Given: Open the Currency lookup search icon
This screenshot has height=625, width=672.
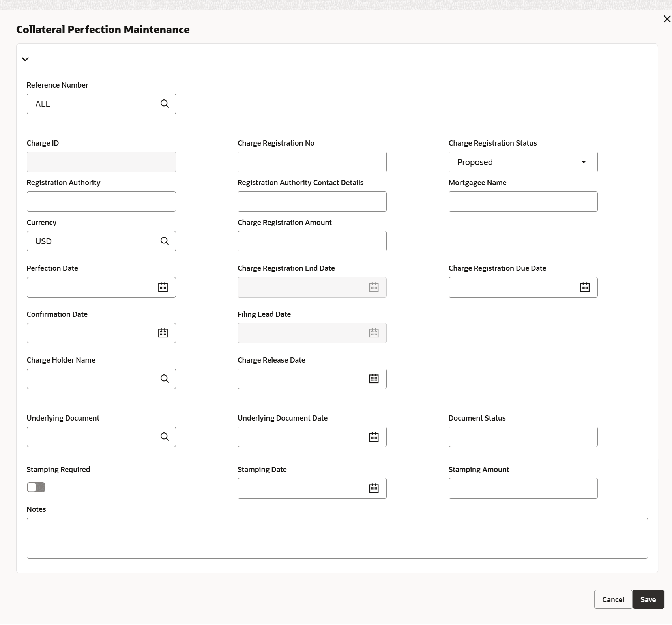Looking at the screenshot, I should click(x=165, y=241).
